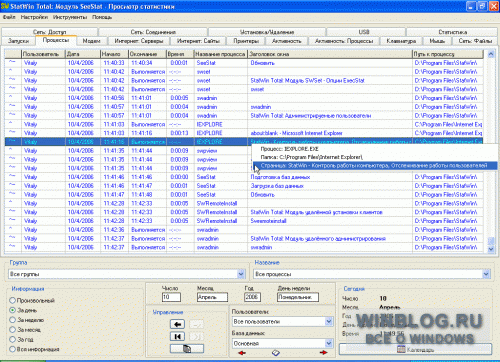The width and height of the screenshot is (500, 362).
Task: Click the Пользователь column header
Action: [43, 54]
